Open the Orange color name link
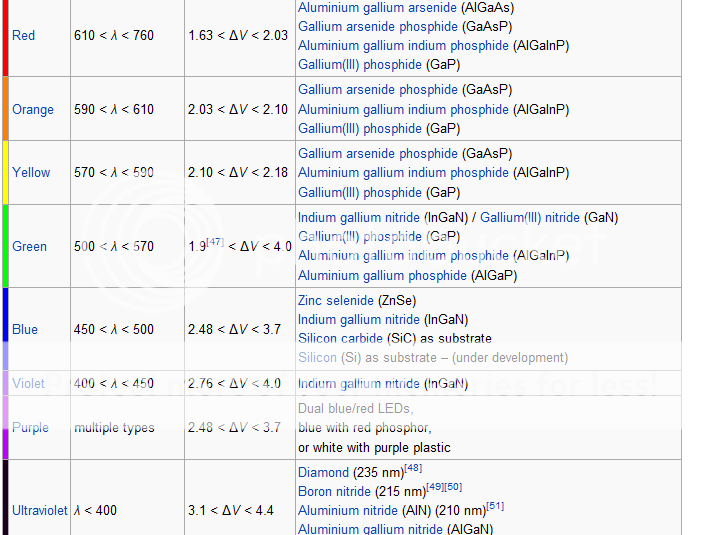 click(x=33, y=110)
